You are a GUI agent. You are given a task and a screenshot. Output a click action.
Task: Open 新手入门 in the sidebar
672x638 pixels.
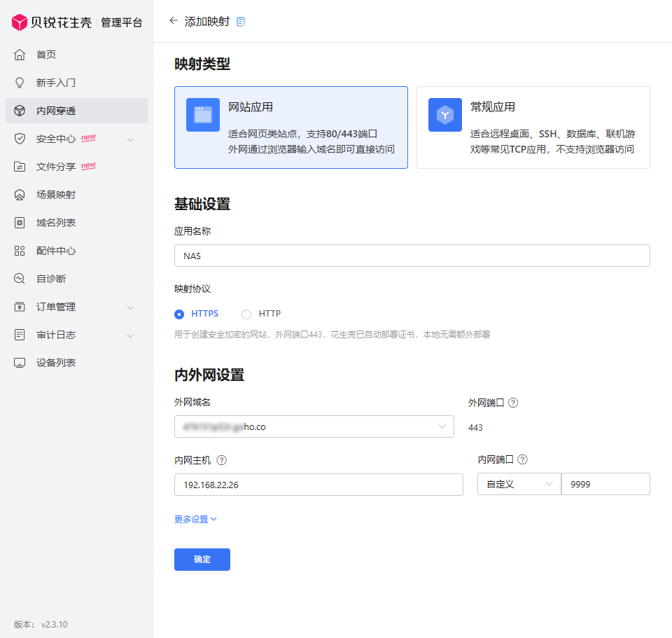pyautogui.click(x=77, y=83)
